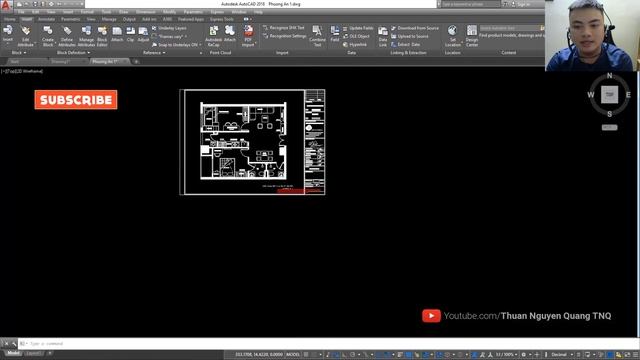
Task: Open Recognition Settings
Action: click(x=284, y=36)
